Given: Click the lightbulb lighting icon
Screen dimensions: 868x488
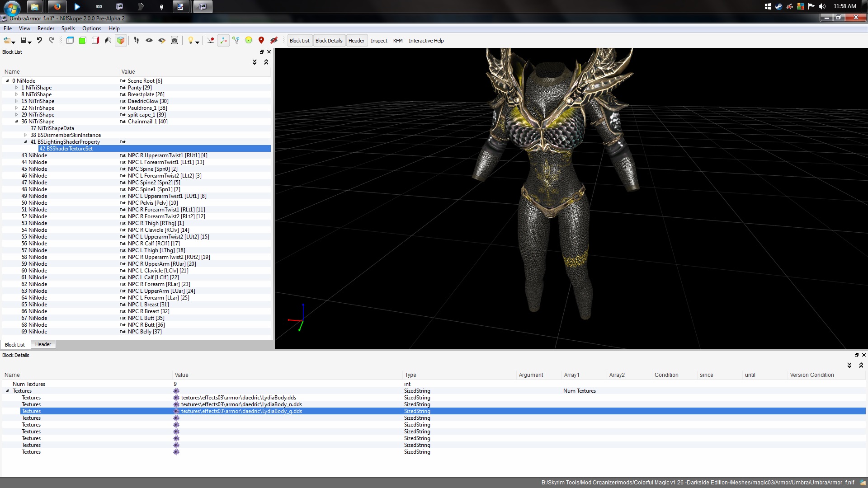Looking at the screenshot, I should [190, 41].
